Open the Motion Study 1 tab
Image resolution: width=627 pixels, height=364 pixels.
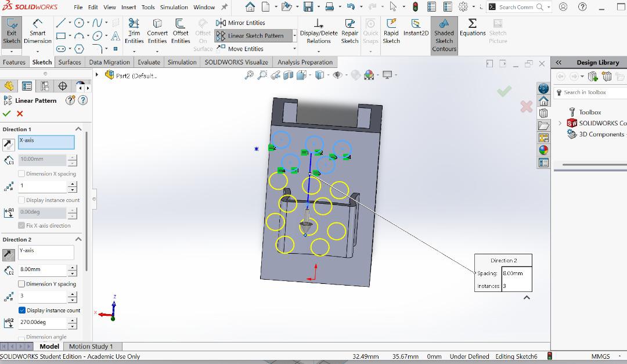tap(91, 347)
